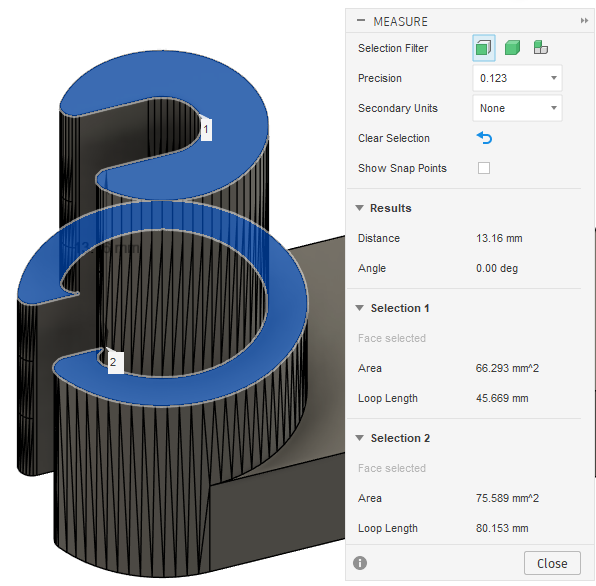Click the Clear Selection label
596x586 pixels.
tap(393, 138)
